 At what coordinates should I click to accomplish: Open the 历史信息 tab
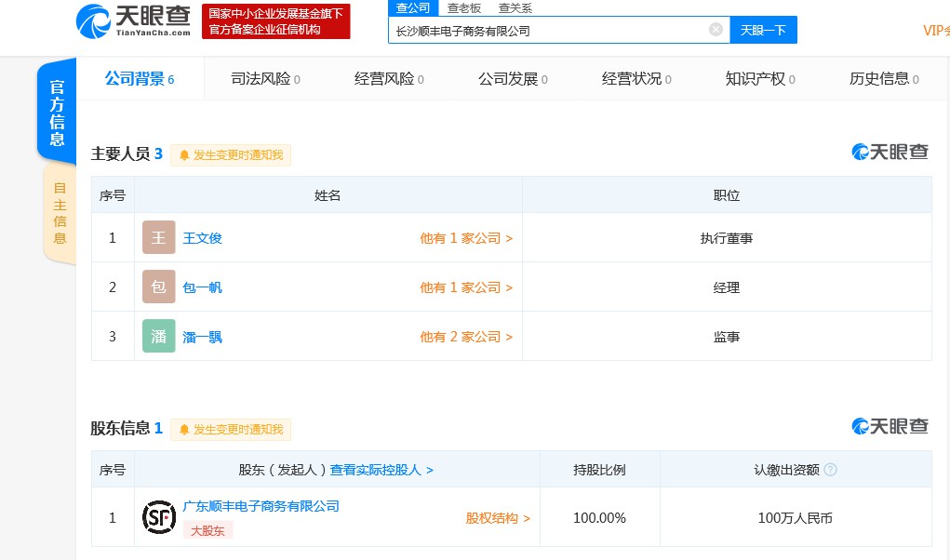[x=884, y=79]
